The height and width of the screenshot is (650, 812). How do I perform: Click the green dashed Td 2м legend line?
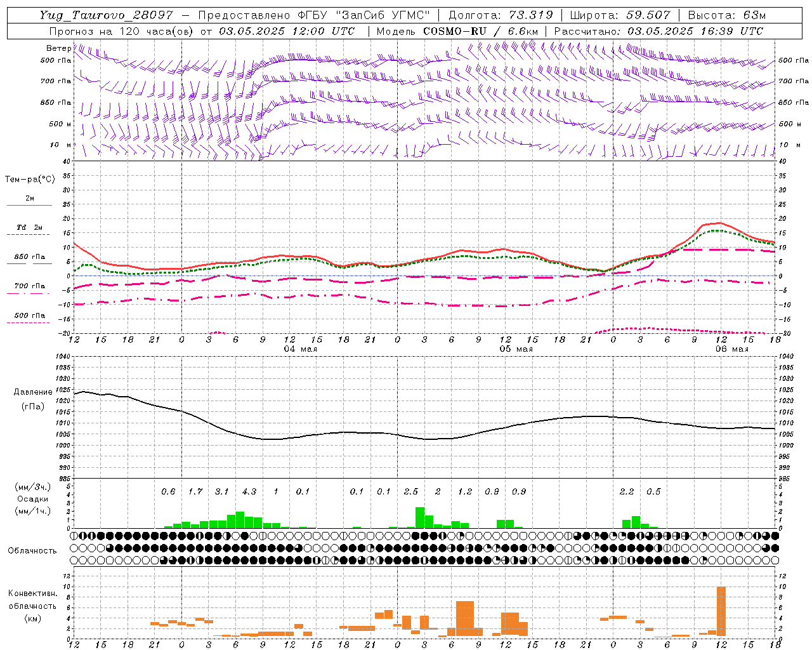tap(28, 235)
